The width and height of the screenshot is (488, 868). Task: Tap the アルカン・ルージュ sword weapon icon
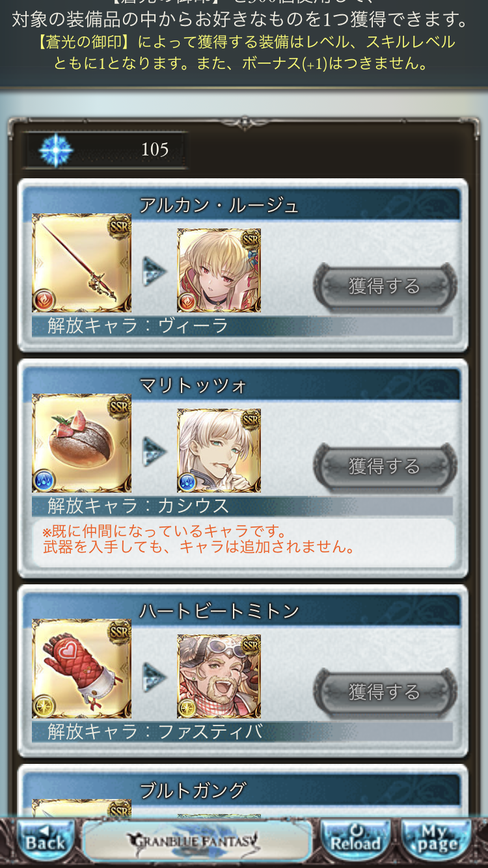81,263
